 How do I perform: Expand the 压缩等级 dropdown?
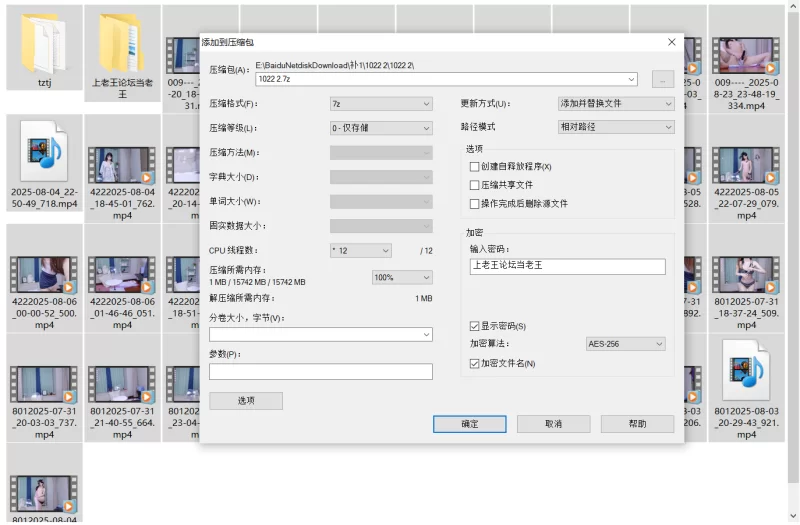[x=381, y=128]
